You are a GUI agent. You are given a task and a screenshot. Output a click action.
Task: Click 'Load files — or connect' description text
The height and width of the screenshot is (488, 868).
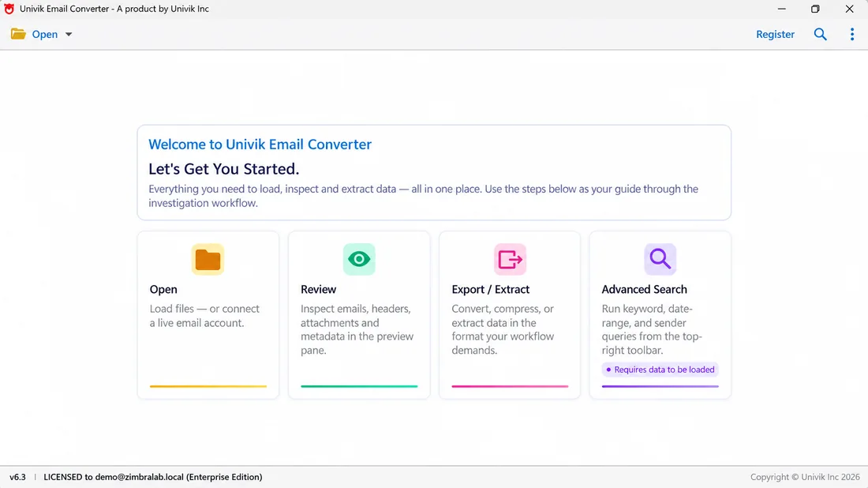(204, 316)
